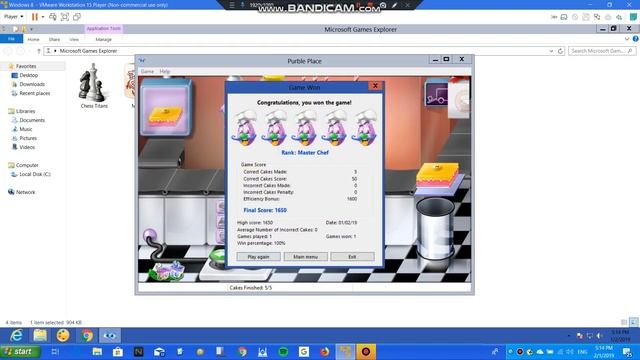Select Videos library in the navigation pane
Screen dimensions: 640x360
pyautogui.click(x=27, y=147)
